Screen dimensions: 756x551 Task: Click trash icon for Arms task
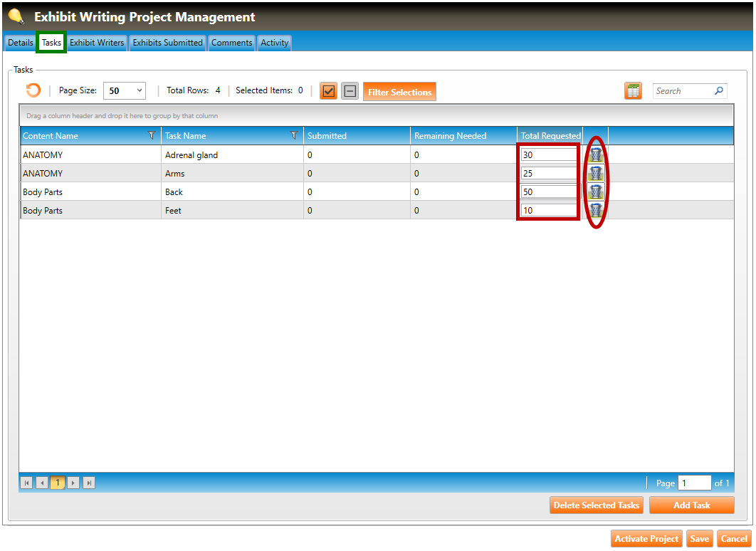[596, 173]
